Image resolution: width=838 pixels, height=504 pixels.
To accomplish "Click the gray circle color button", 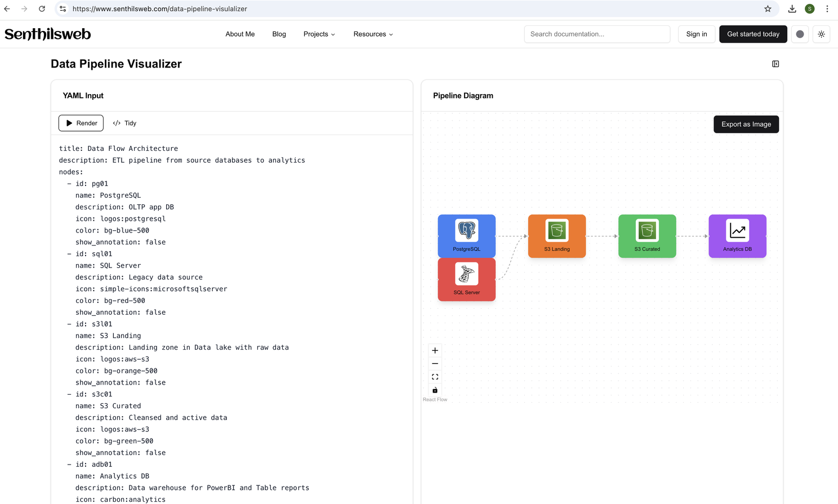I will pyautogui.click(x=800, y=34).
